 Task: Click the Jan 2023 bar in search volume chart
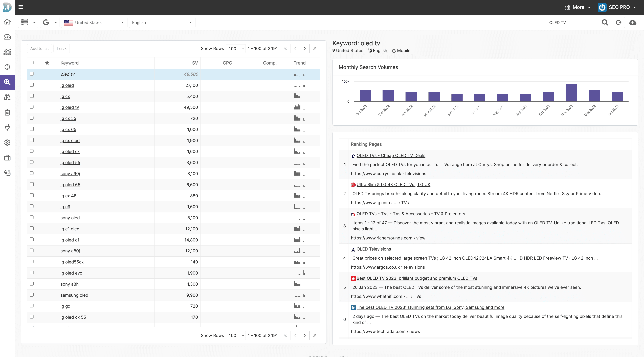click(x=617, y=97)
